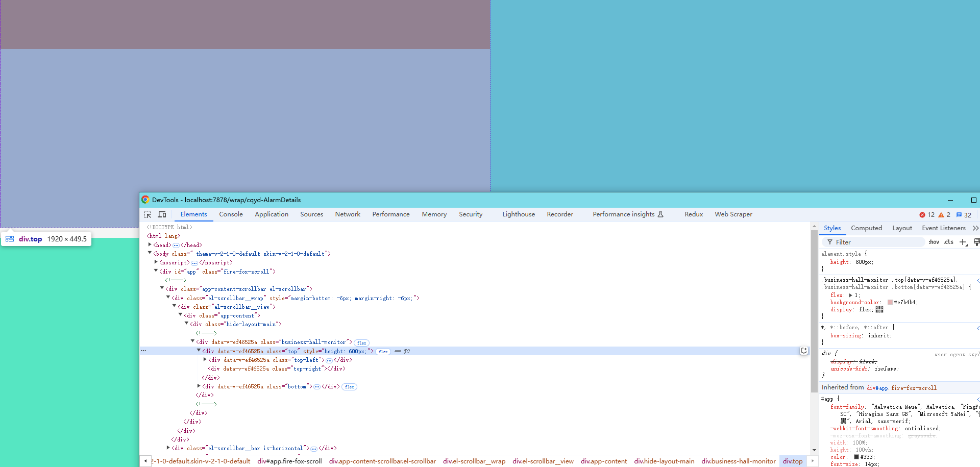The height and width of the screenshot is (467, 980).
Task: Select div.business-hall-monitor in the breadcrumb
Action: click(x=739, y=461)
